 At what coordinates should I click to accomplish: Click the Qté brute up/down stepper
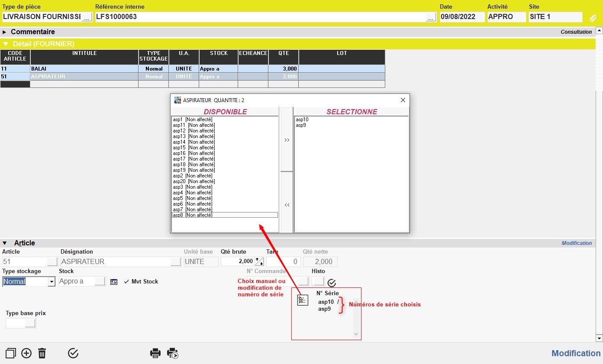click(259, 261)
